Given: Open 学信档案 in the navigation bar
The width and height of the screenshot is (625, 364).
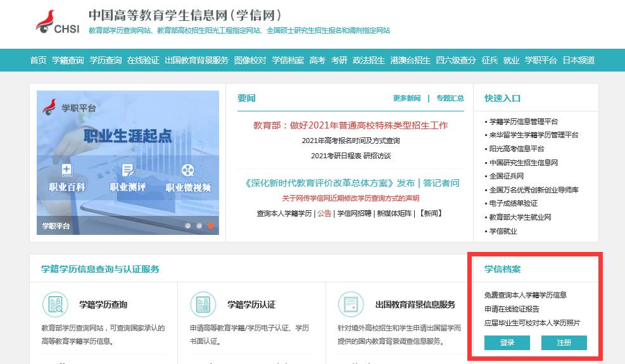Looking at the screenshot, I should (287, 60).
